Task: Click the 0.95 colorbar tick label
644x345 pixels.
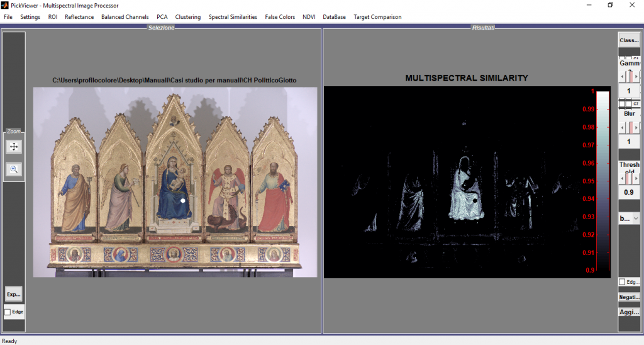Action: (x=588, y=181)
